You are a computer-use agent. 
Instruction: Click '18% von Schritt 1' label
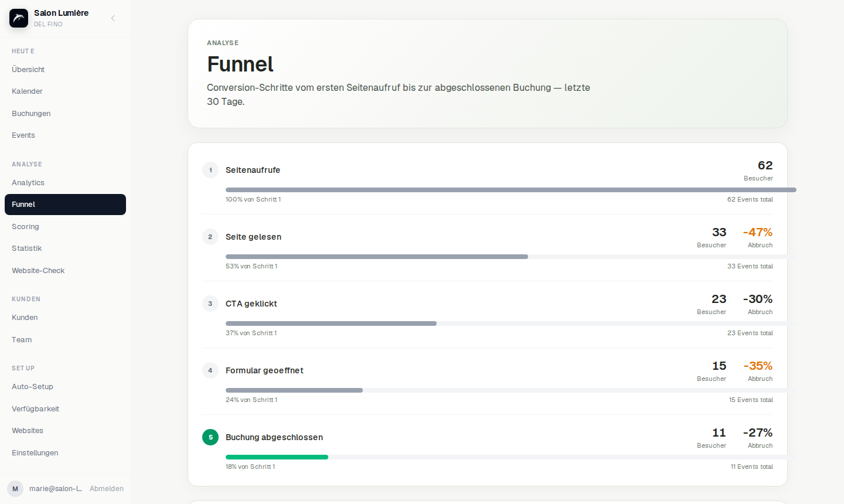tap(250, 467)
